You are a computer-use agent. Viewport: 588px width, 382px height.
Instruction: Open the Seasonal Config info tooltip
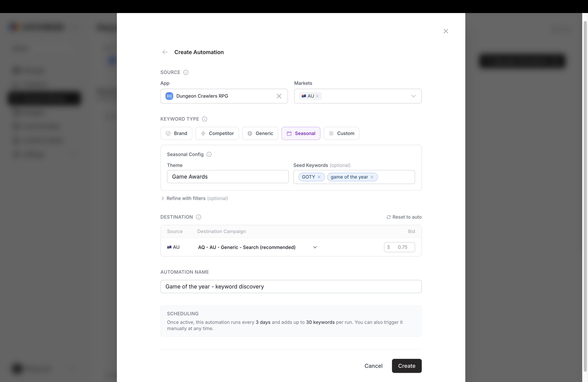[x=209, y=154]
